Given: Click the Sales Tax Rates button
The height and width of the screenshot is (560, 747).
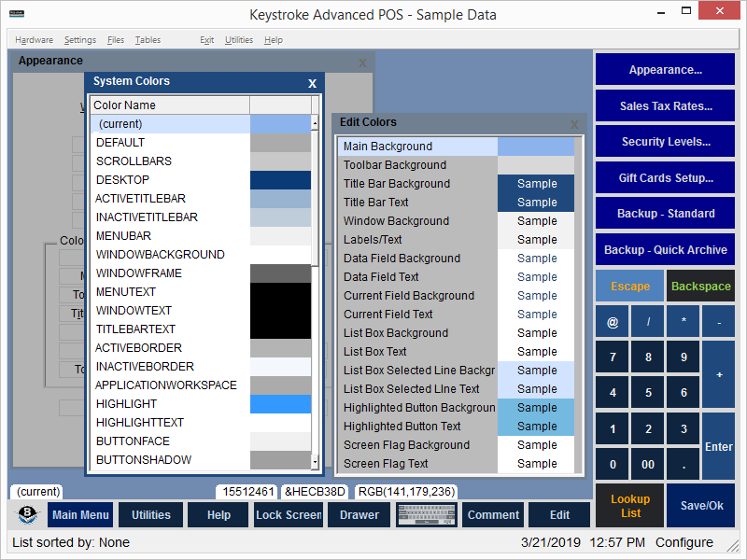Looking at the screenshot, I should click(x=666, y=105).
